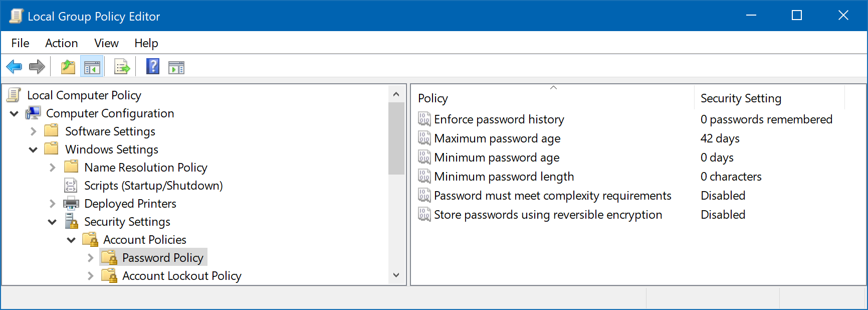Expand the Deployed Printers node
The height and width of the screenshot is (310, 868).
pos(52,204)
